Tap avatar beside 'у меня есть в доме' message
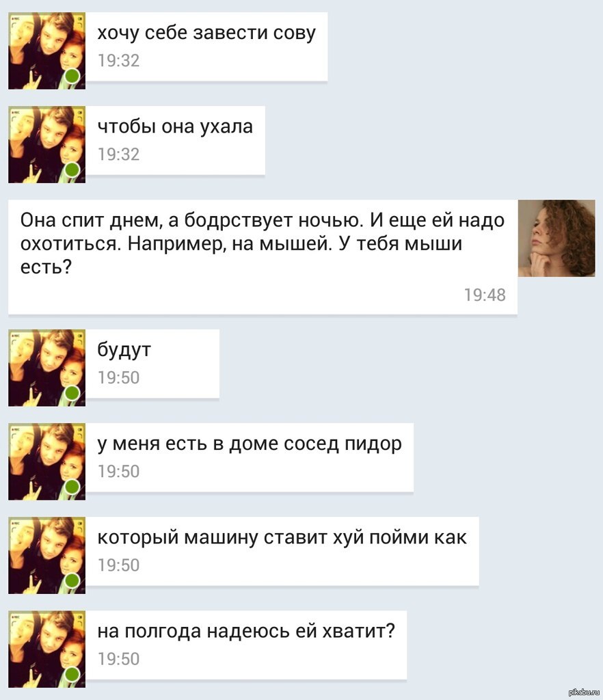The image size is (603, 700). coord(47,461)
